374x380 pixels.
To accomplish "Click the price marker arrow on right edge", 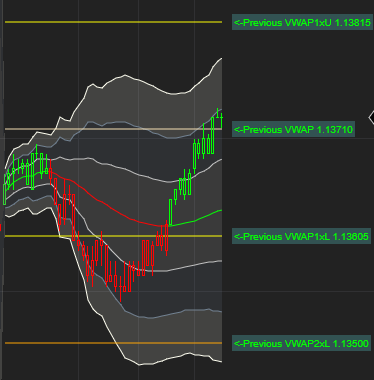I will [x=371, y=117].
